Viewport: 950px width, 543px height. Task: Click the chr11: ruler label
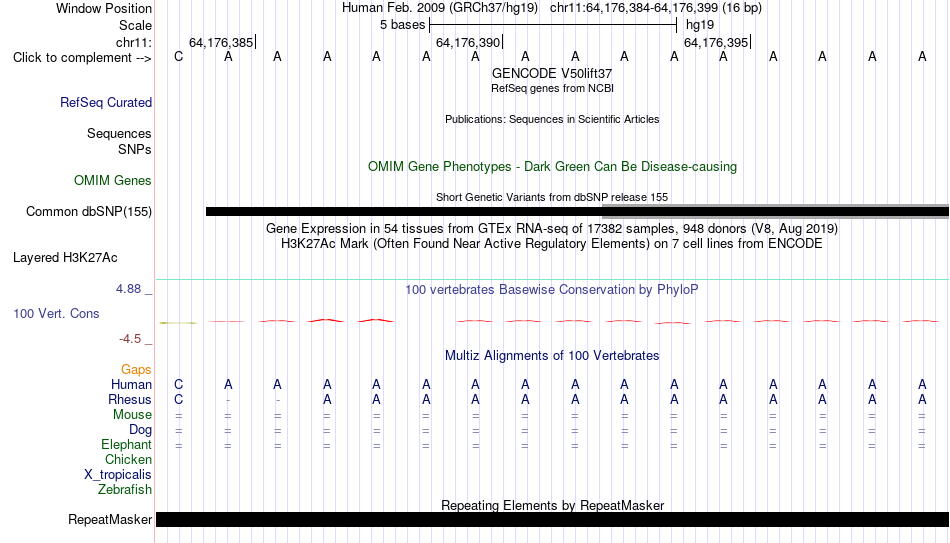(x=134, y=42)
